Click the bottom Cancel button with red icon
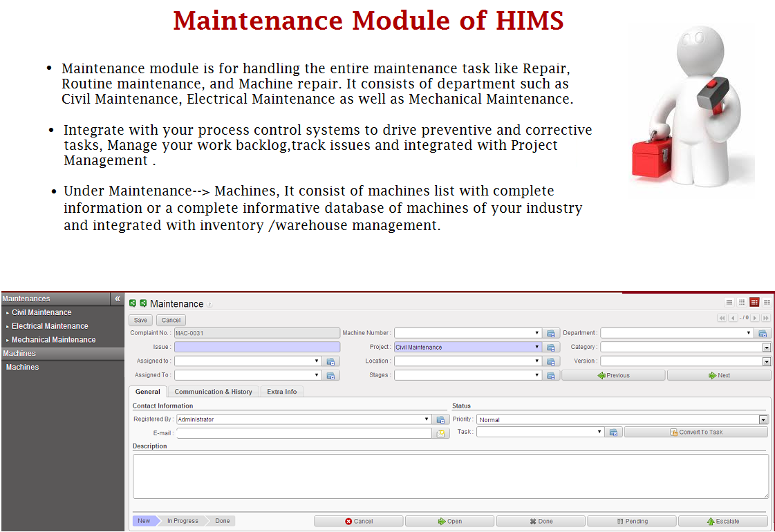 pyautogui.click(x=359, y=521)
